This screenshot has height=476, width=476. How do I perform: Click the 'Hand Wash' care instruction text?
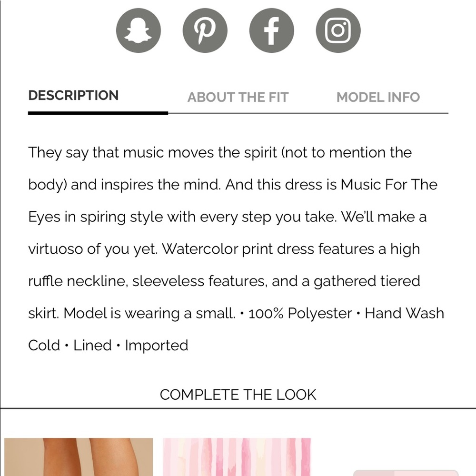coord(404,313)
